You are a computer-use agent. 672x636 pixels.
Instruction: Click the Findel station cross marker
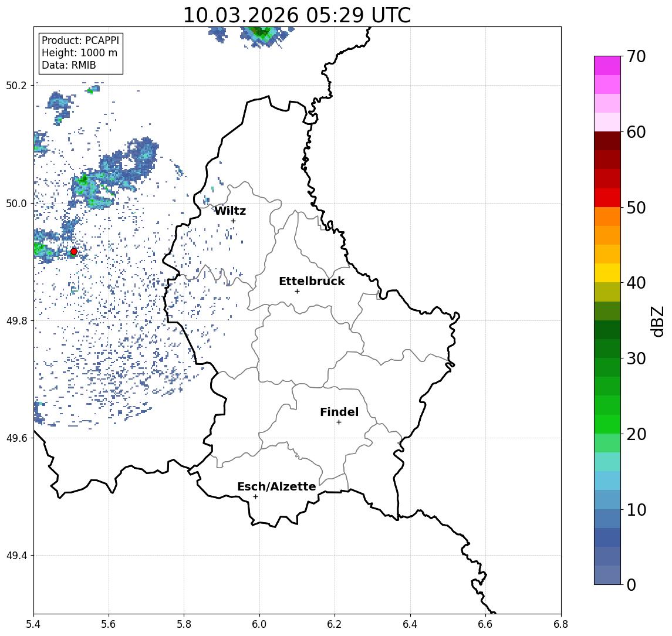click(x=339, y=422)
